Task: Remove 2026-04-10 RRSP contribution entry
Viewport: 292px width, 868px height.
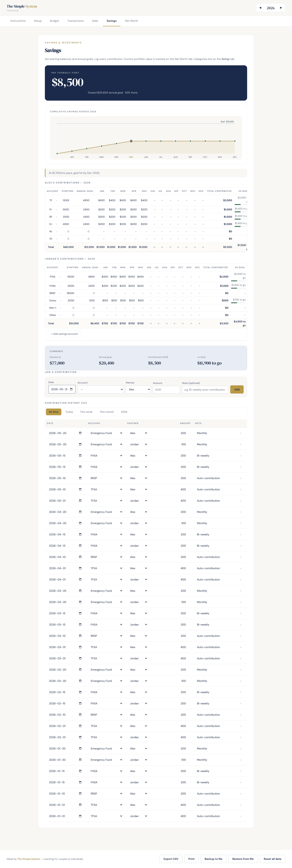Action: click(x=241, y=557)
